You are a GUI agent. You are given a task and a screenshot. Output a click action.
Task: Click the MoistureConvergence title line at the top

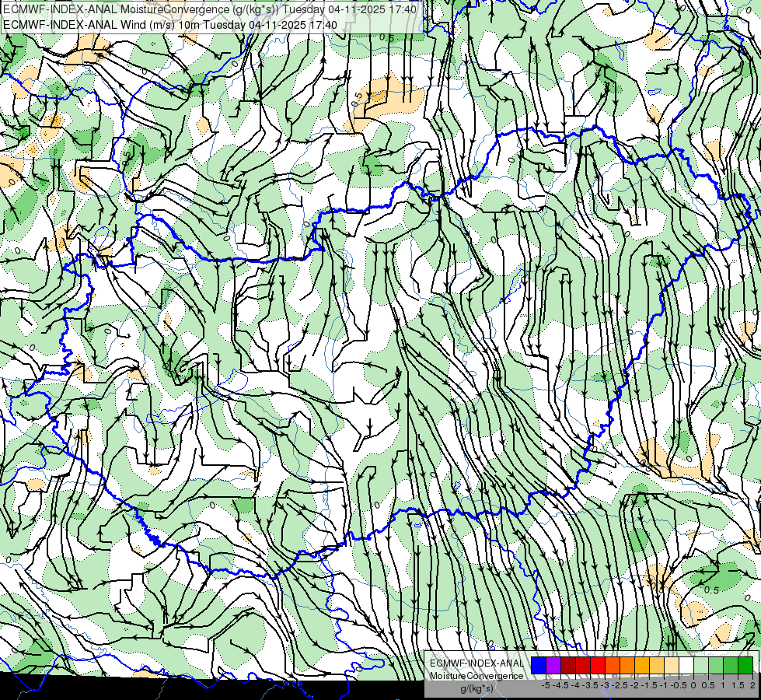pos(209,9)
